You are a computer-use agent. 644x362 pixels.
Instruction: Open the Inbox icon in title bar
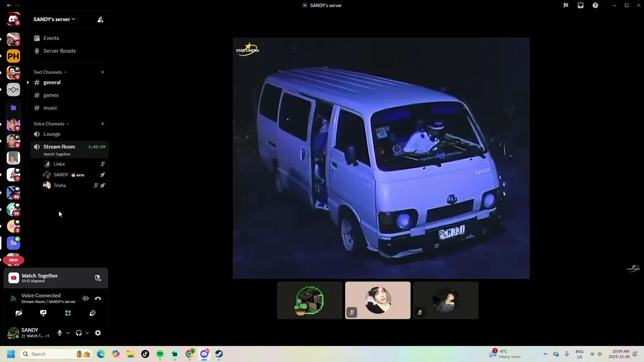coord(581,6)
